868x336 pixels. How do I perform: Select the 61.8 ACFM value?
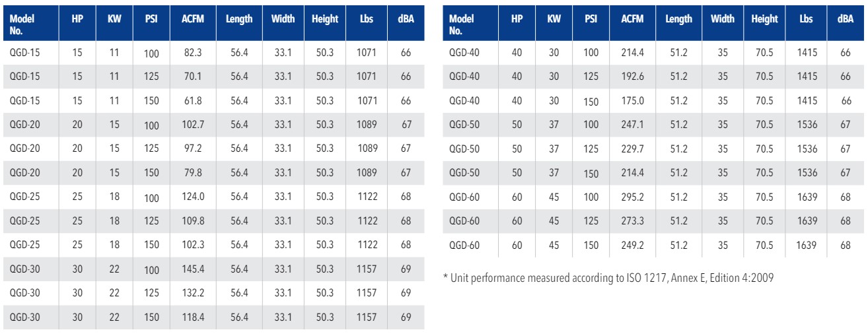[x=192, y=100]
